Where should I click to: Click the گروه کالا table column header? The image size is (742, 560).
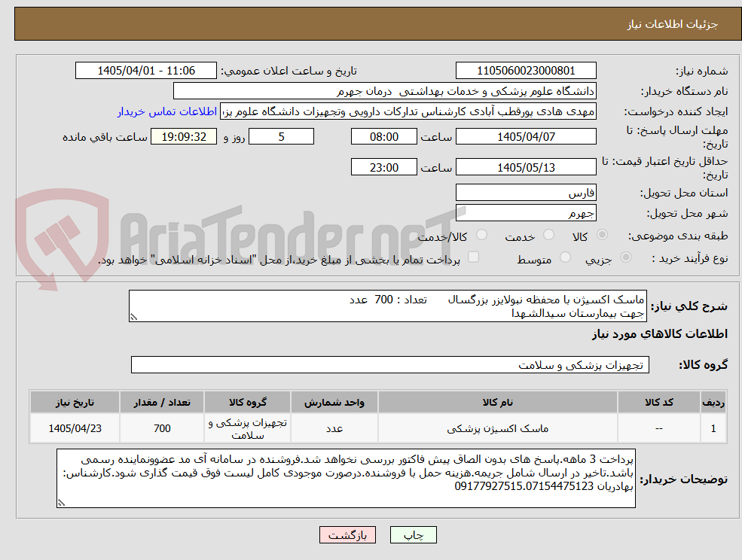[x=248, y=402]
